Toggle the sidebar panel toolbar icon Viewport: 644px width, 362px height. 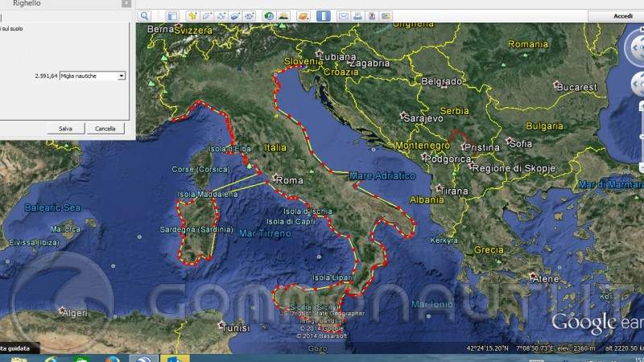click(x=172, y=16)
